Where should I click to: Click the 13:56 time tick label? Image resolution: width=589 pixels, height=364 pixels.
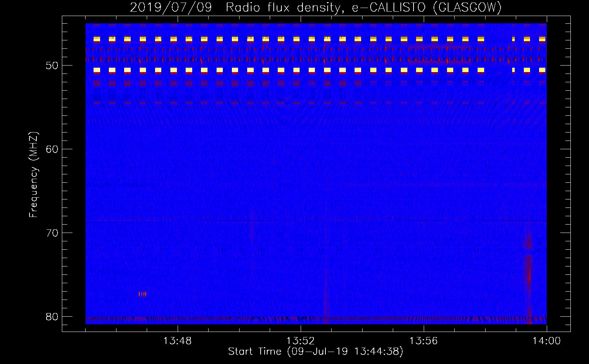(x=423, y=341)
